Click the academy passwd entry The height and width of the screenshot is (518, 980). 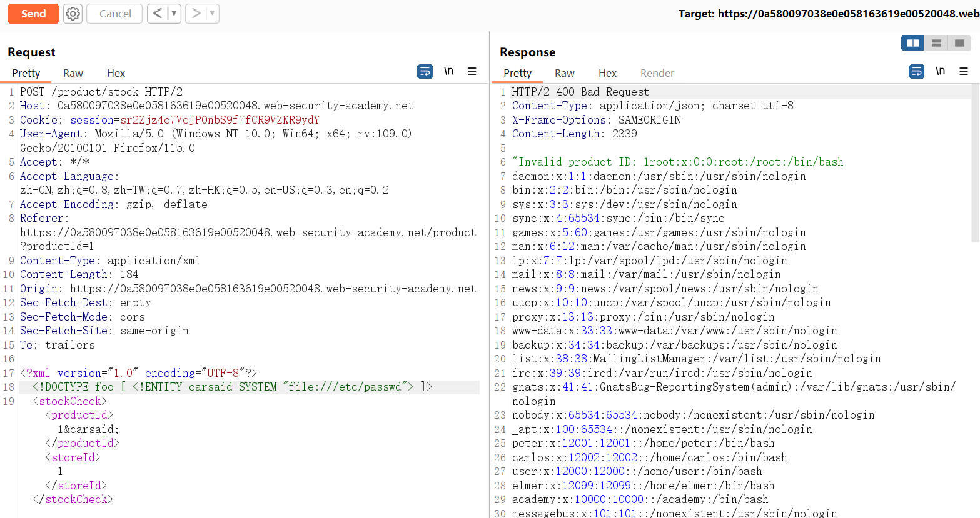click(x=640, y=499)
